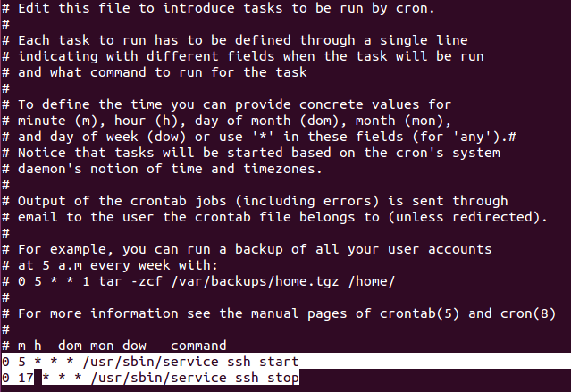571x392 pixels.
Task: Click the cron(8) manual page reference
Action: pos(533,313)
